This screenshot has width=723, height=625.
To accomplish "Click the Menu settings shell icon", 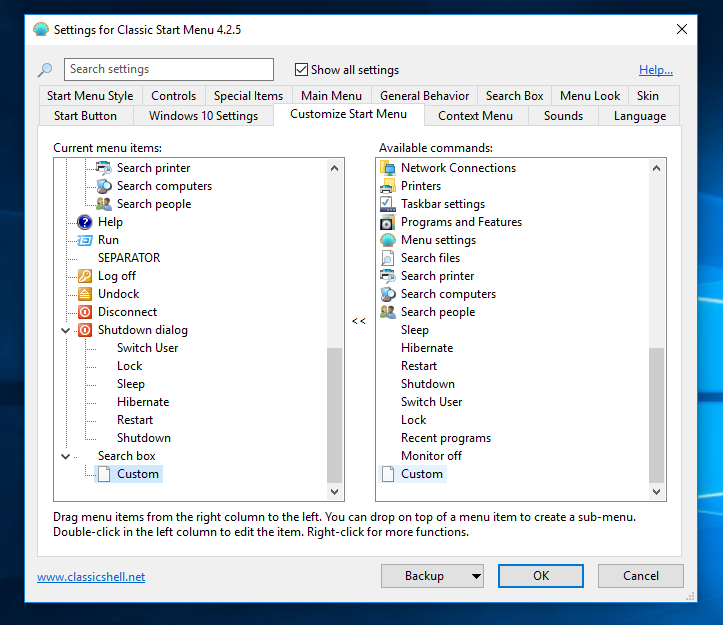I will coord(388,240).
